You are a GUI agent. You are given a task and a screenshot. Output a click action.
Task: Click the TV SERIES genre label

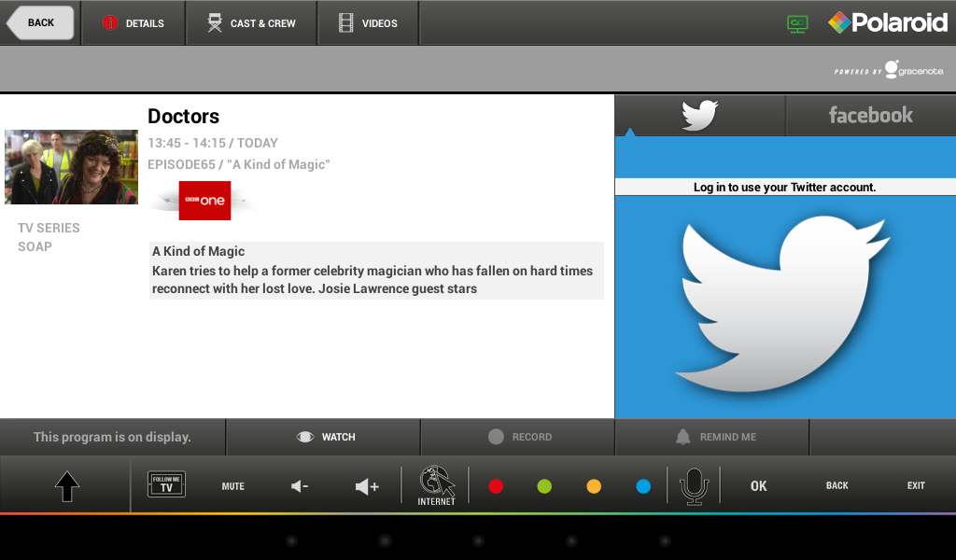click(x=49, y=228)
